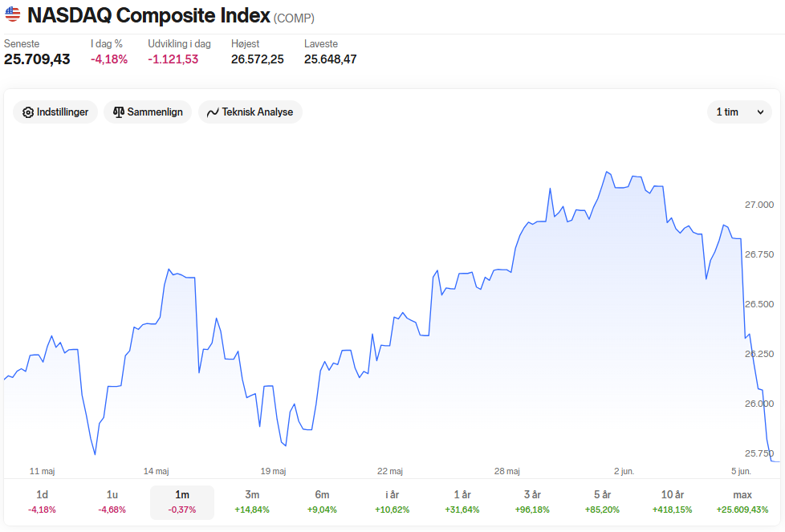Expand the 1 tim interval chevron
Screen dimensions: 785x532
point(760,112)
